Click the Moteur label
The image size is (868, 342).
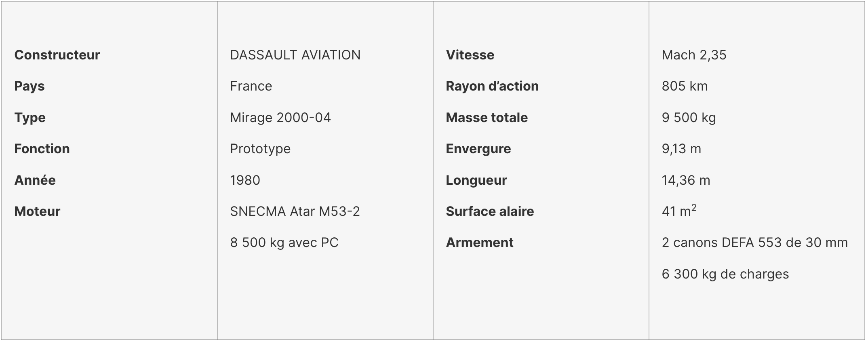tap(37, 211)
